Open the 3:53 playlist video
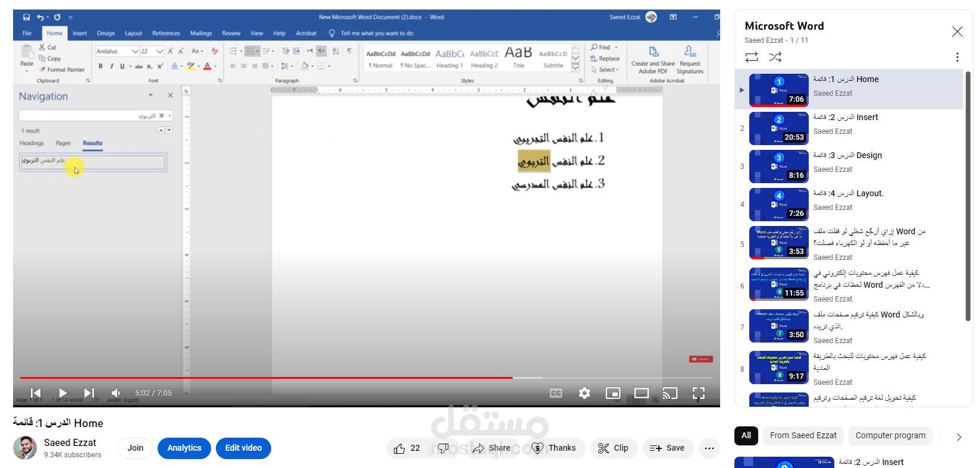Image resolution: width=980 pixels, height=468 pixels. (849, 243)
